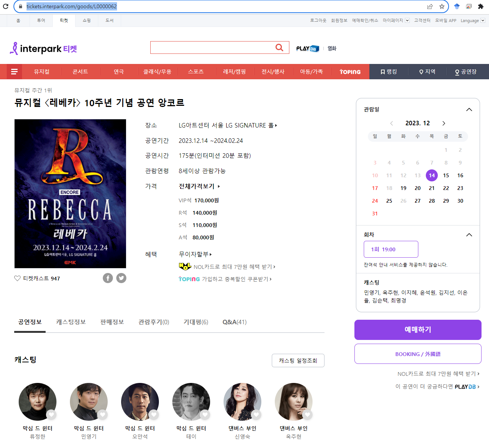489x448 pixels.
Task: Switch to 기대평(6) tab
Action: point(196,322)
